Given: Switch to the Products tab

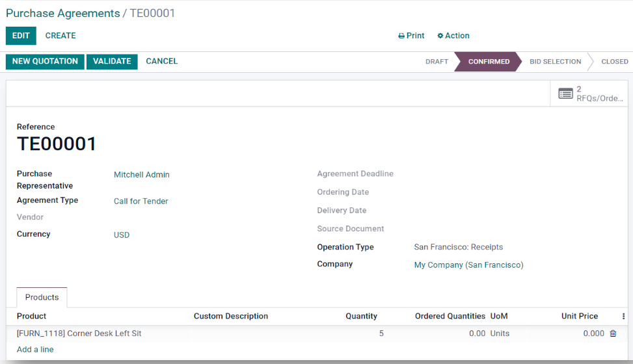Looking at the screenshot, I should click(x=42, y=298).
